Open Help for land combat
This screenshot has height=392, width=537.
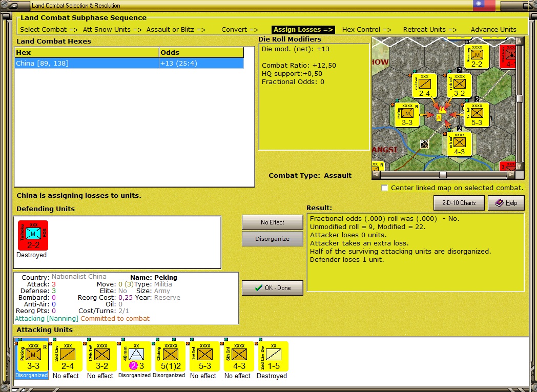click(x=506, y=203)
